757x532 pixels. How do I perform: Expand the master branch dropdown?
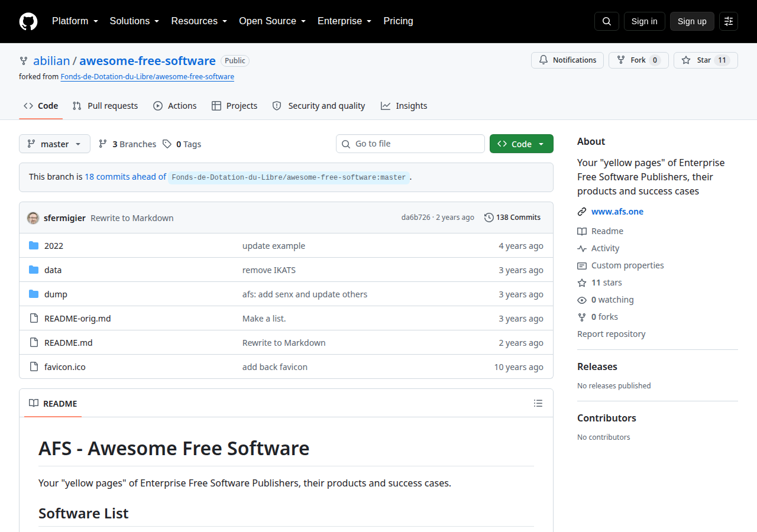[x=54, y=144]
